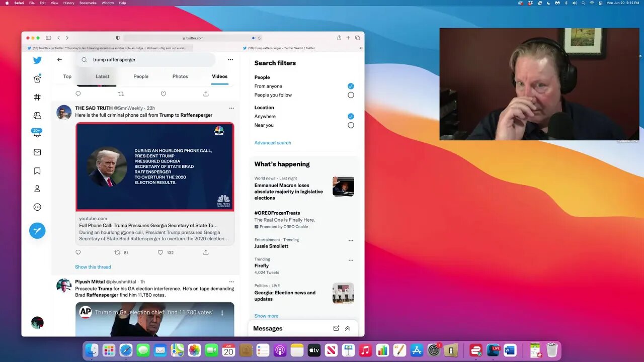Open search options three-dot menu
Screen dimensions: 644x362
coord(230,60)
